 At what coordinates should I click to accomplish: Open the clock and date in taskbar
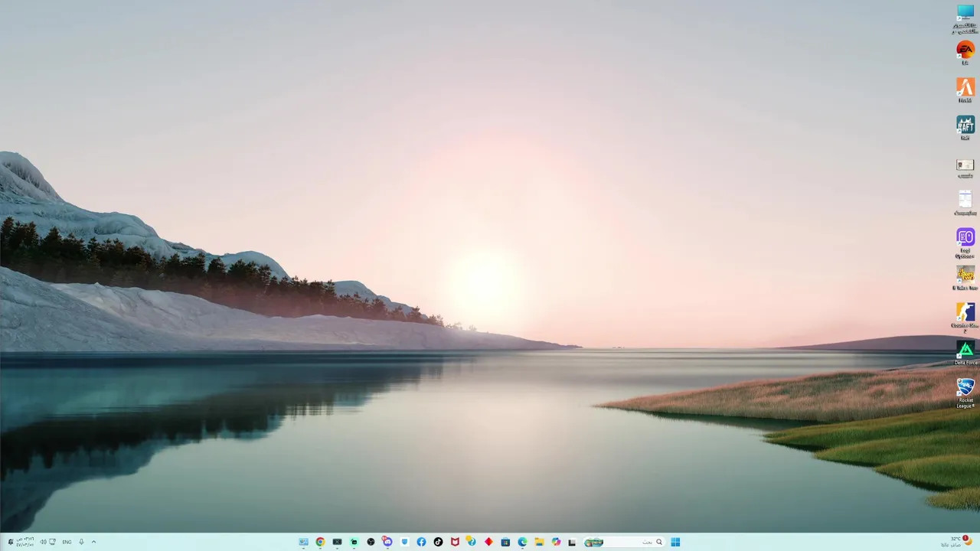pyautogui.click(x=26, y=542)
